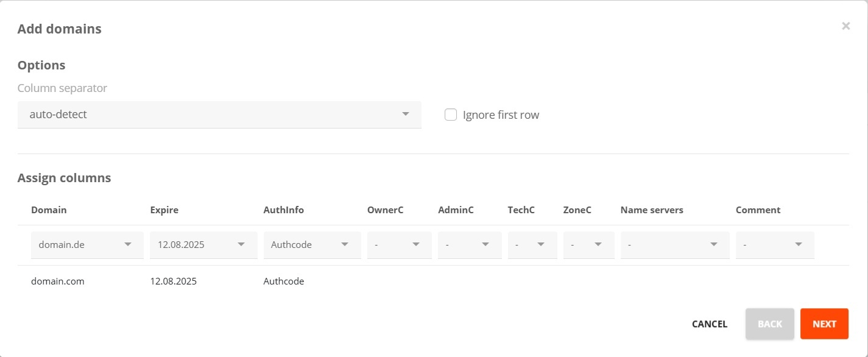Click the OwnerC column header
This screenshot has height=357, width=868.
tap(385, 210)
